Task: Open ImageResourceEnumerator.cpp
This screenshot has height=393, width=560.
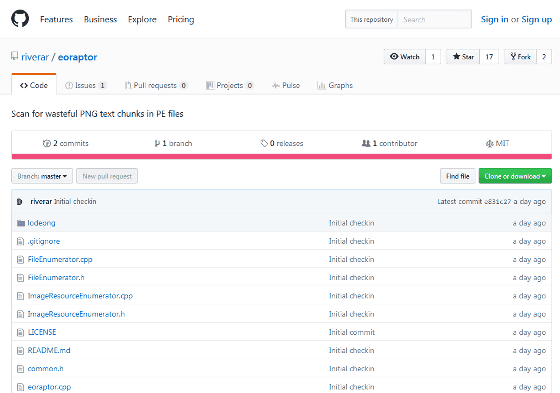Action: pos(80,296)
